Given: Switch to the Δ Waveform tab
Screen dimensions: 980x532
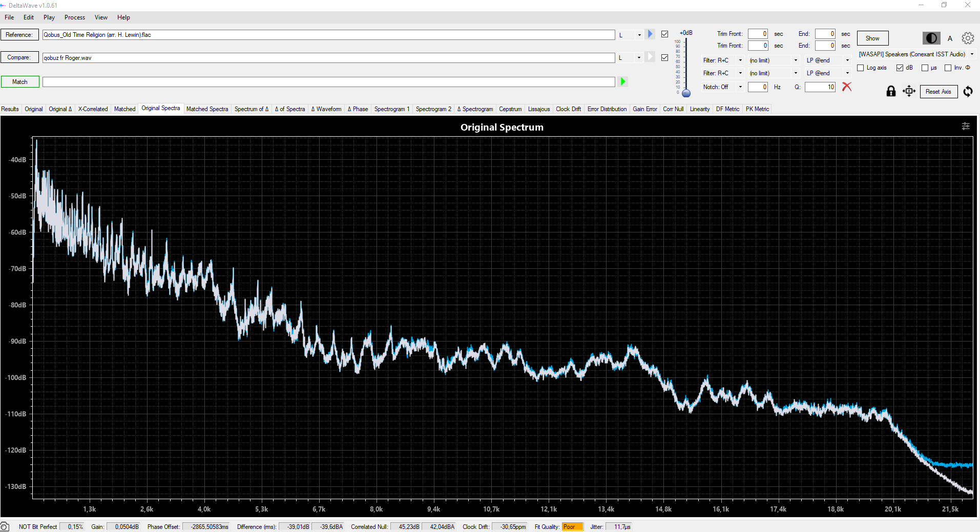Looking at the screenshot, I should coord(326,109).
